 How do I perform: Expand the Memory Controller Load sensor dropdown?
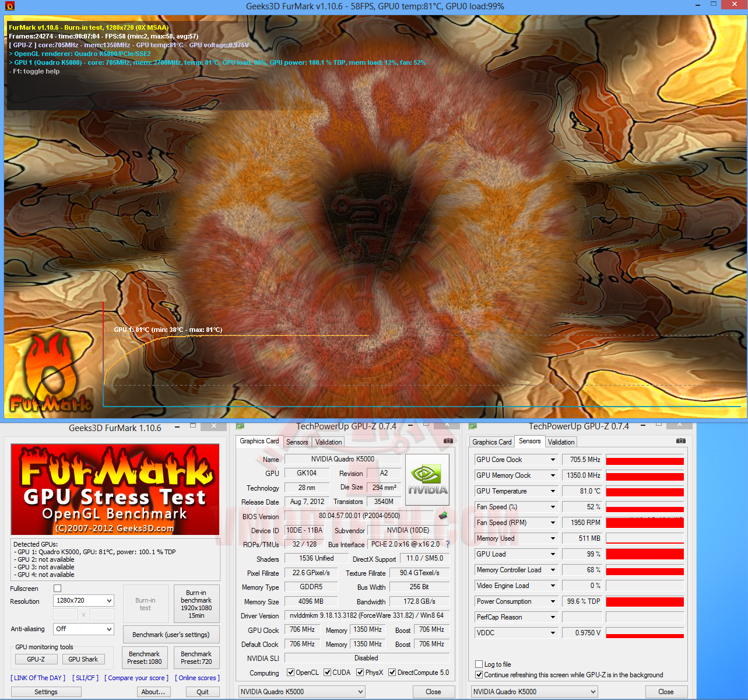coord(553,570)
